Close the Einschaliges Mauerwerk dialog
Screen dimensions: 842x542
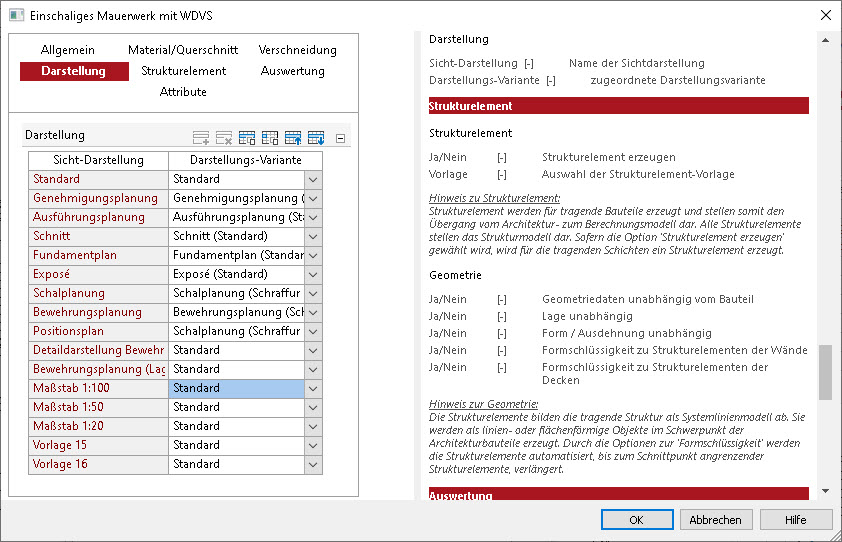click(826, 15)
